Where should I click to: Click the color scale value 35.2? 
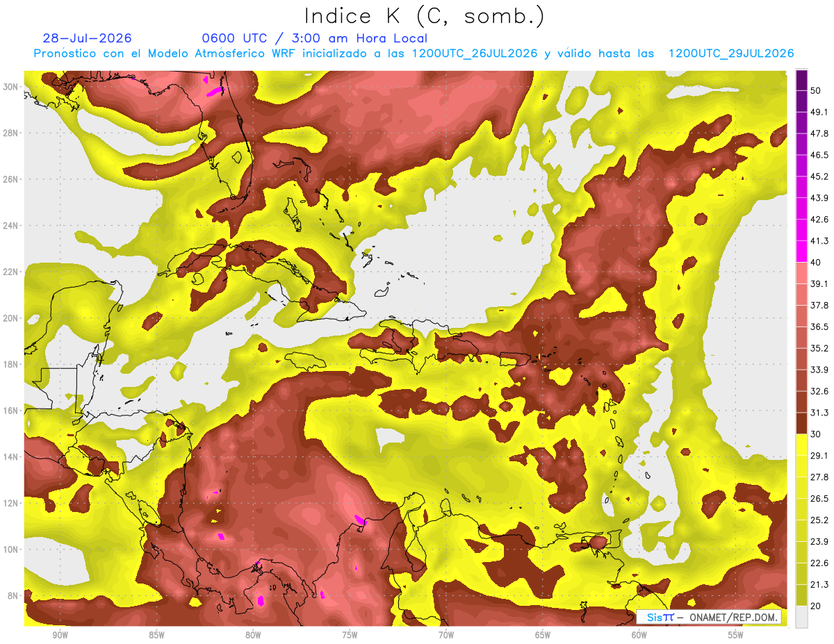(x=819, y=348)
